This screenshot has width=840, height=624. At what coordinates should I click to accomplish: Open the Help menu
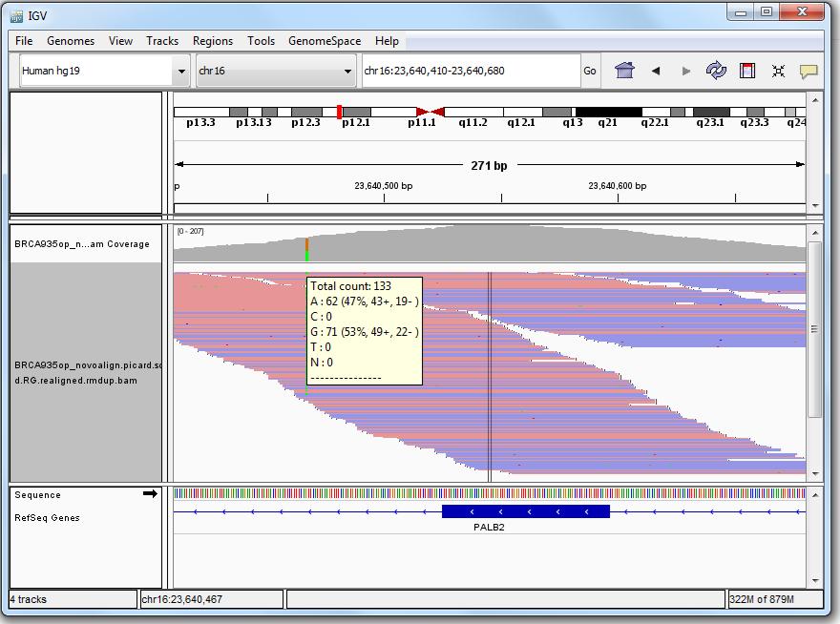coord(387,41)
